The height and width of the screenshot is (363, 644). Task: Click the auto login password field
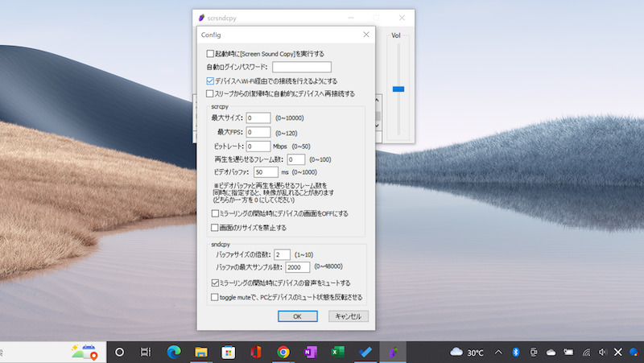point(301,67)
